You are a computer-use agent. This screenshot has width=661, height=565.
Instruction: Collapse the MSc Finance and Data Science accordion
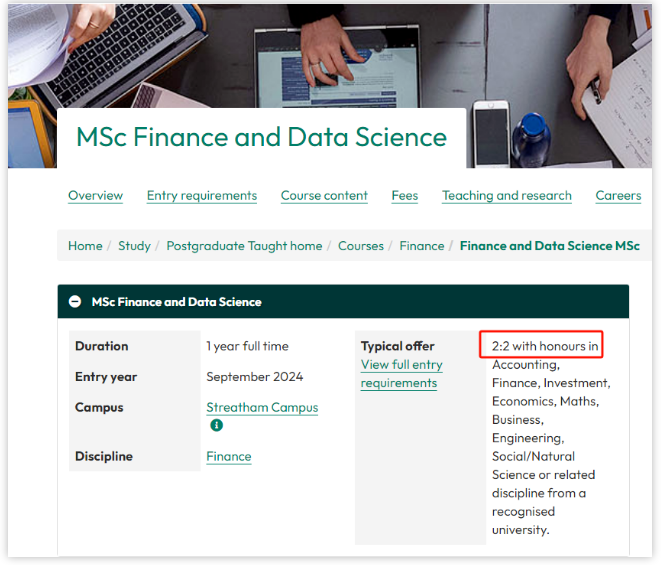pyautogui.click(x=75, y=301)
